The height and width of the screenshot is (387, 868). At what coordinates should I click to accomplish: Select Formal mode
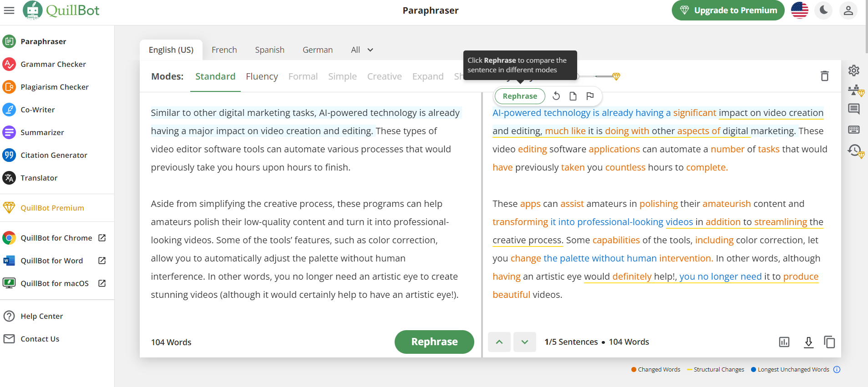[303, 76]
